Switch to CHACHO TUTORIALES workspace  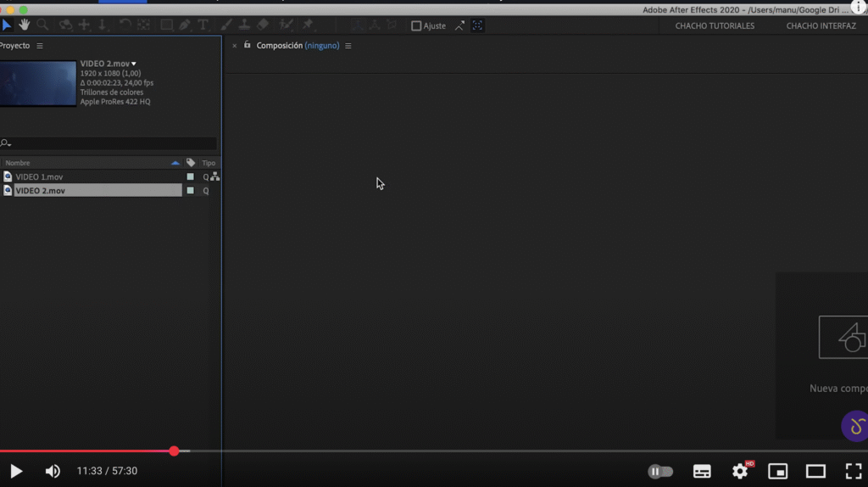pos(715,26)
